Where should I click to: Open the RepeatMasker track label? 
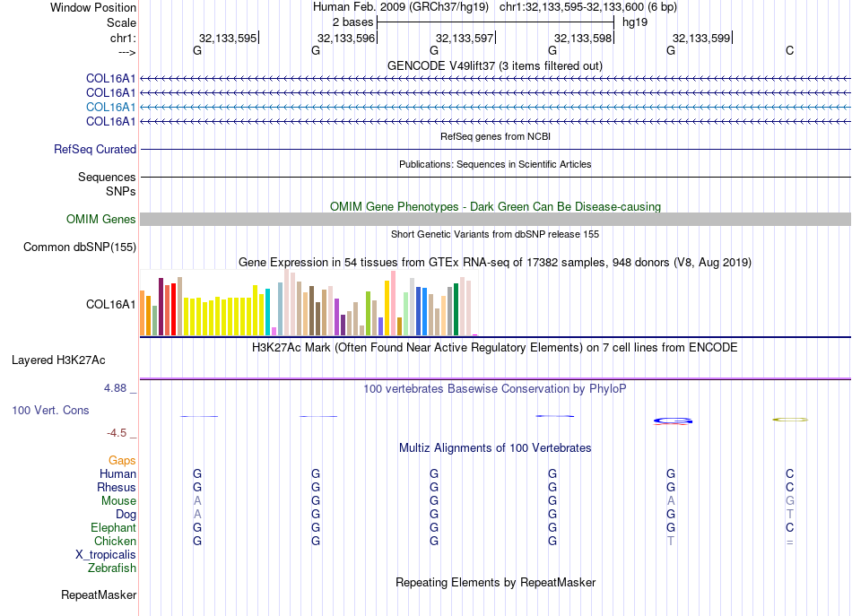point(99,595)
